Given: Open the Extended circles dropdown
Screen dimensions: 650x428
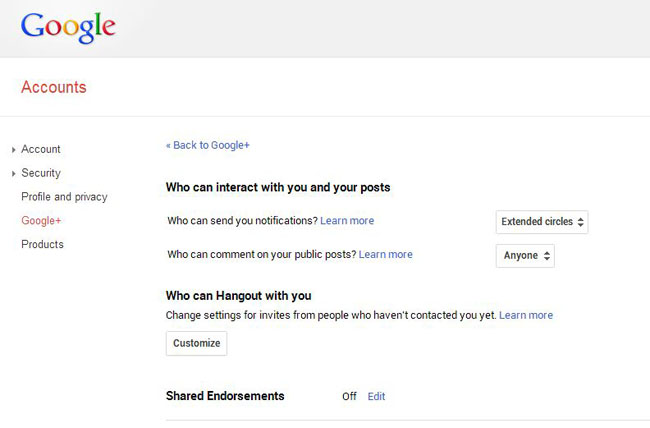Looking at the screenshot, I should point(542,222).
